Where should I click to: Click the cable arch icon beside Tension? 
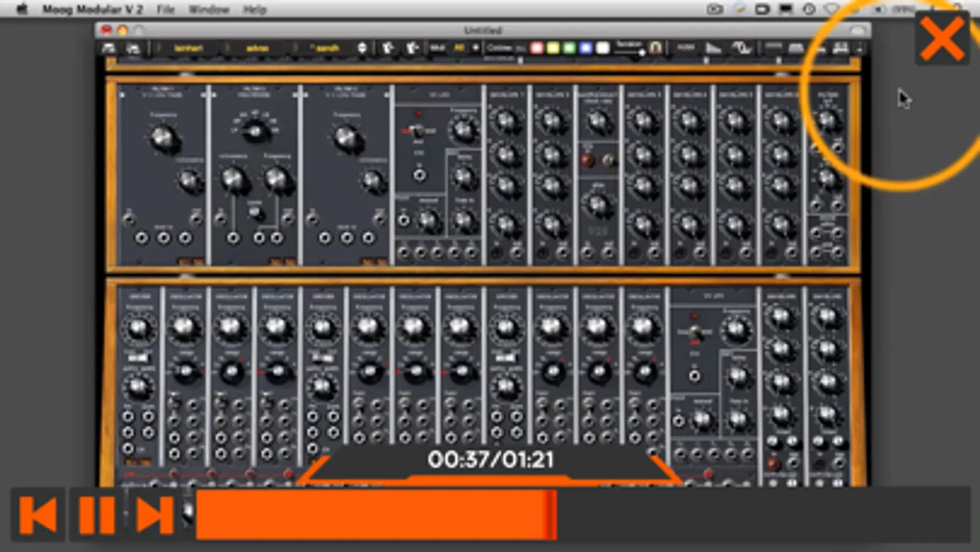pyautogui.click(x=656, y=48)
